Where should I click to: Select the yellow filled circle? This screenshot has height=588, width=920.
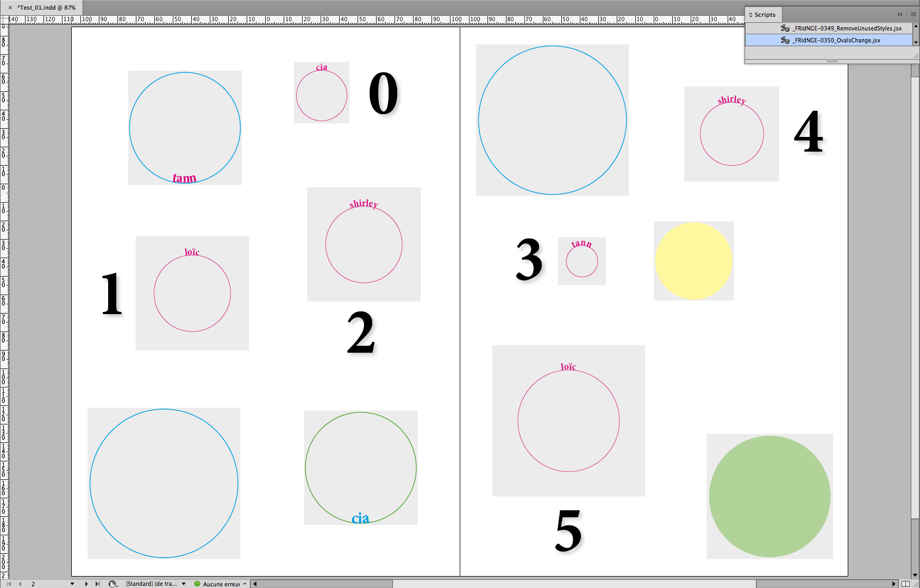click(x=693, y=261)
